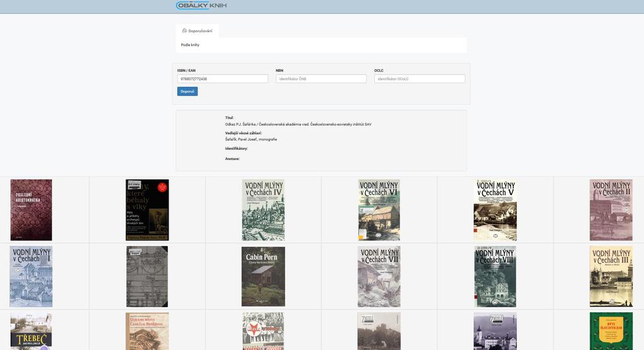Open Vodní mlýny v Čechách III cover

coord(611,276)
